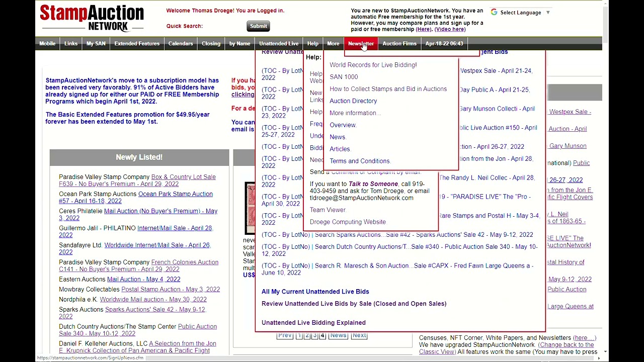The width and height of the screenshot is (644, 362).
Task: Open the Newsletter menu item
Action: [x=361, y=44]
